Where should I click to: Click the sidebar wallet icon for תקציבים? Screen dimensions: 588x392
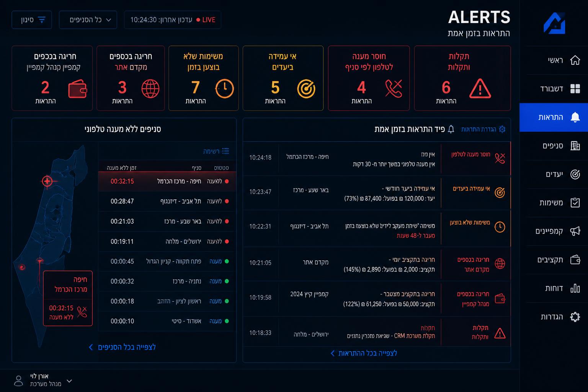click(x=575, y=260)
